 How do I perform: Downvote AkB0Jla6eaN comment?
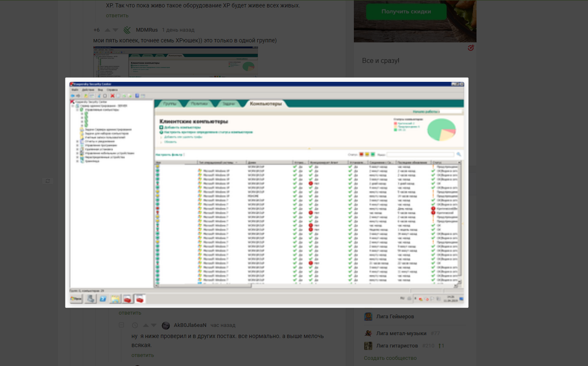(153, 325)
